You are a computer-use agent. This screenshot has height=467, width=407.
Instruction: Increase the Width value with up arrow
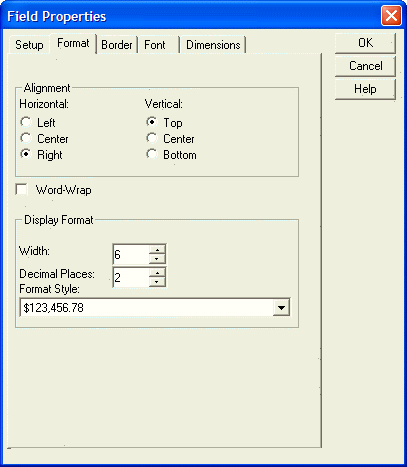157,250
